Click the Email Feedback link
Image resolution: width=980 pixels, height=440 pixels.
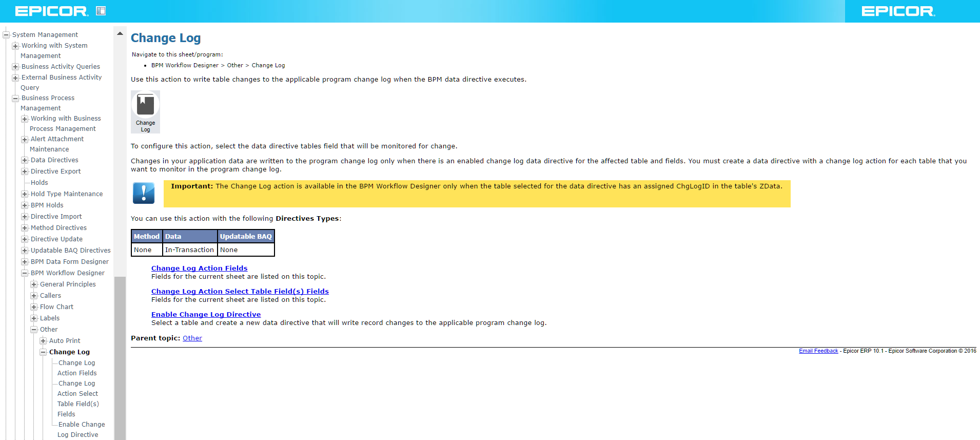point(818,351)
